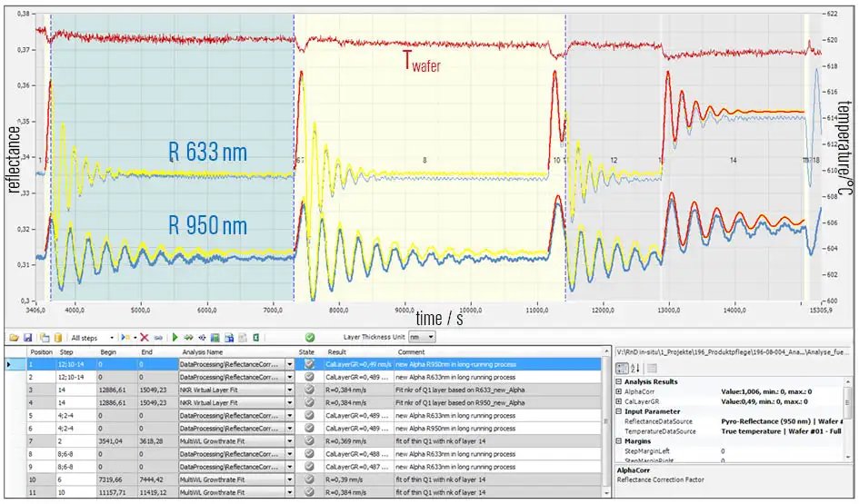Click the blue save-table toolbar icon
Image resolution: width=859 pixels, height=504 pixels.
[229, 338]
